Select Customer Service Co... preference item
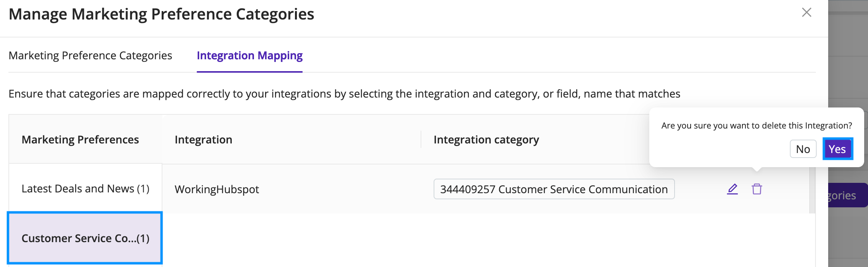Screen dimensions: 868x267 pyautogui.click(x=85, y=238)
